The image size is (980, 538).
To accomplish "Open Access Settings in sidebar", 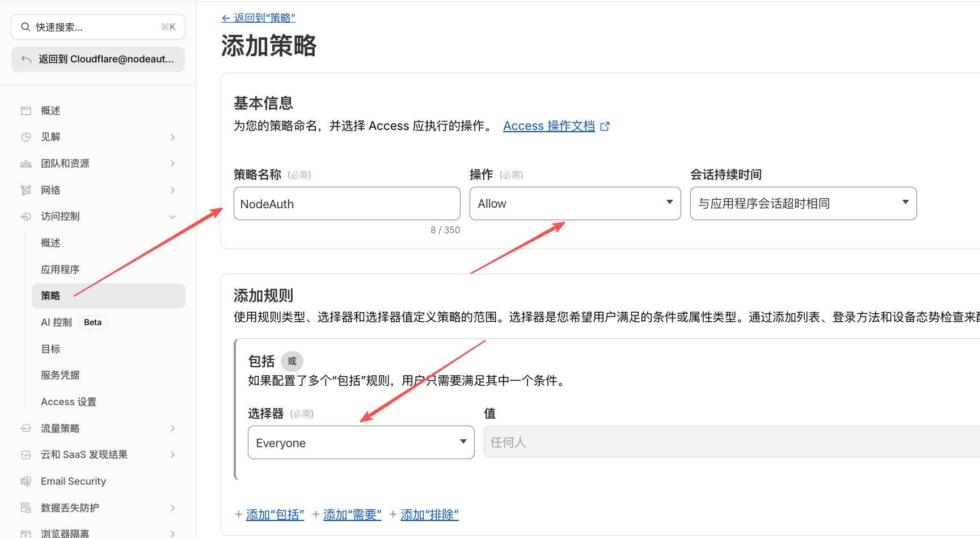I will tap(69, 402).
